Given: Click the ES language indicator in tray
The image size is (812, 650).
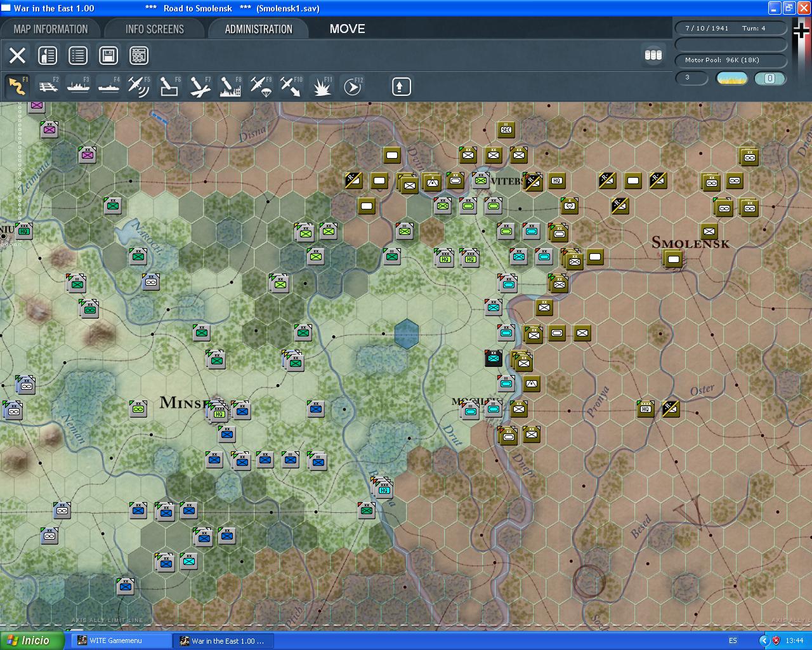Looking at the screenshot, I should tap(733, 640).
